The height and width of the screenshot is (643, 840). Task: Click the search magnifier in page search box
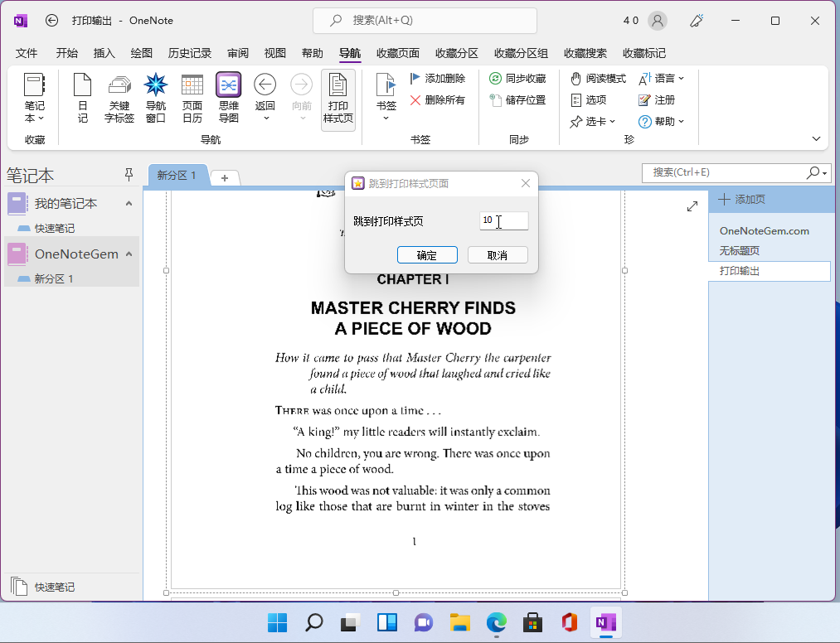point(813,172)
